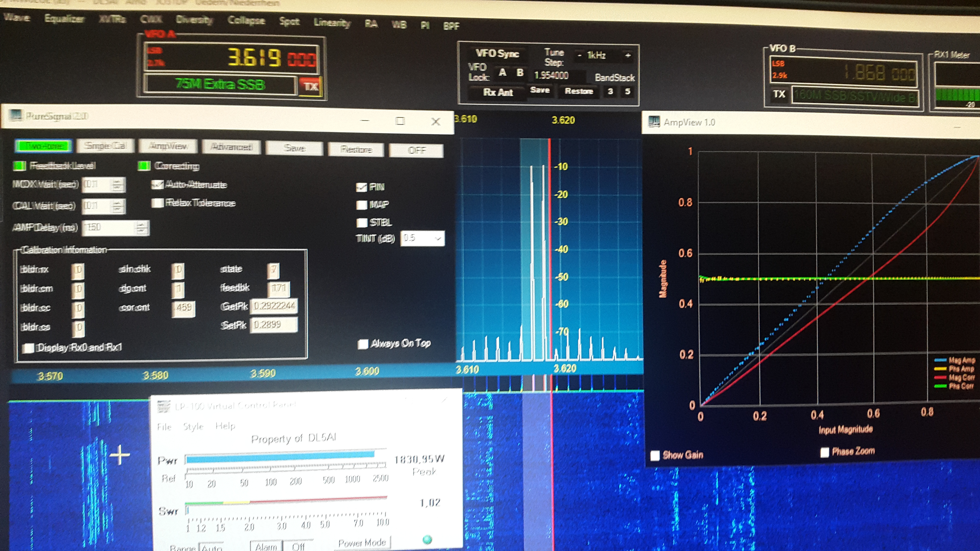Open the TINT (dB) dropdown
This screenshot has width=980, height=551.
click(x=422, y=239)
